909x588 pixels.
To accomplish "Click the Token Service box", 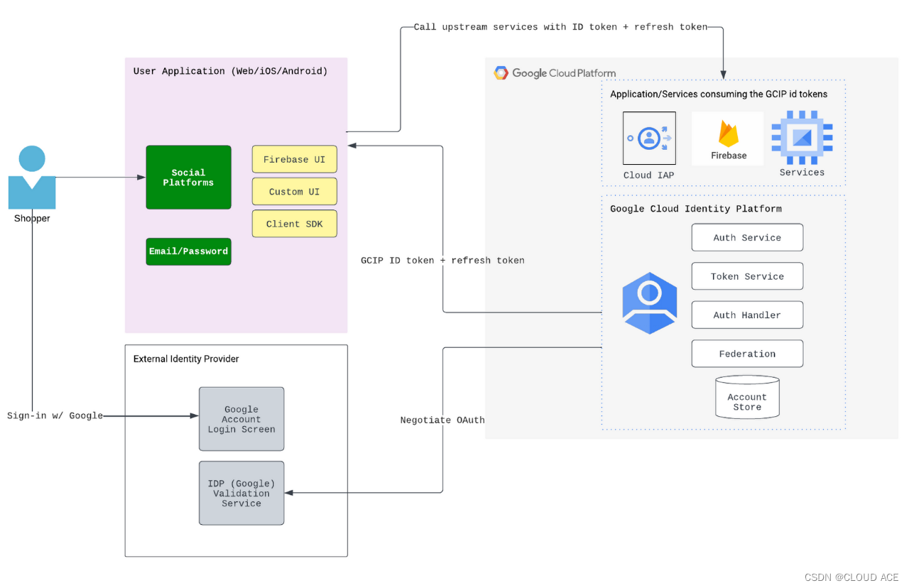I will pos(747,276).
